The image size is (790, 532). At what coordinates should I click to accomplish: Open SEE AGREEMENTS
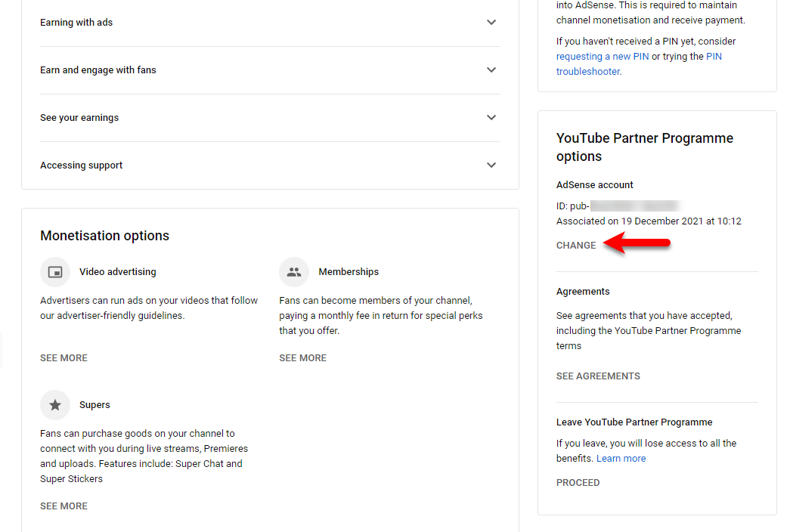coord(598,376)
